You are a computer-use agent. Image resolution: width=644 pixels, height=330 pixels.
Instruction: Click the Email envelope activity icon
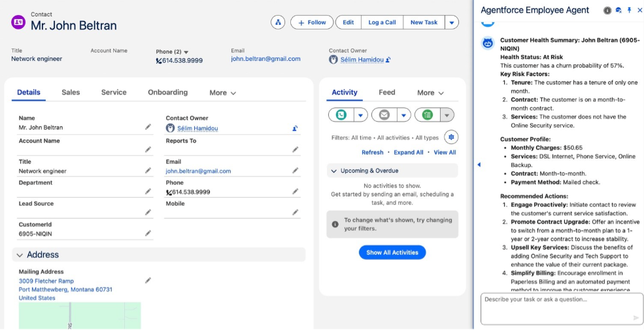tap(384, 115)
